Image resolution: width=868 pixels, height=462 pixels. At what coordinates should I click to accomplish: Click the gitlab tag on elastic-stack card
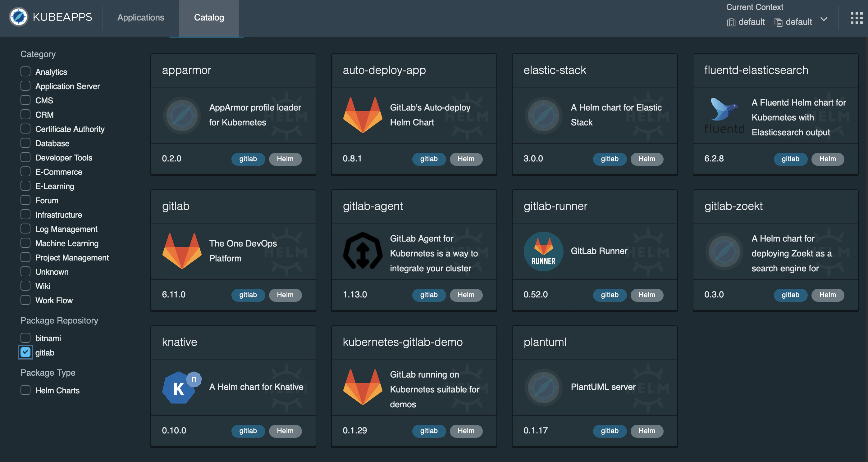point(610,159)
